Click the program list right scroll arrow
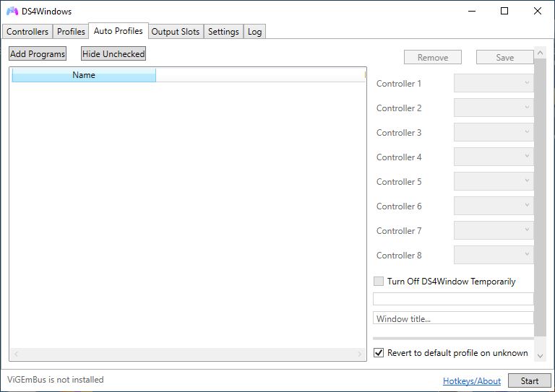The width and height of the screenshot is (555, 392). [360, 354]
